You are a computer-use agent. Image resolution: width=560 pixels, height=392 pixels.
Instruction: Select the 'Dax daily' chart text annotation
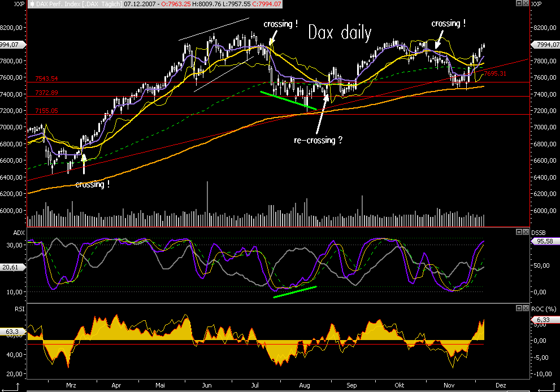click(x=340, y=33)
